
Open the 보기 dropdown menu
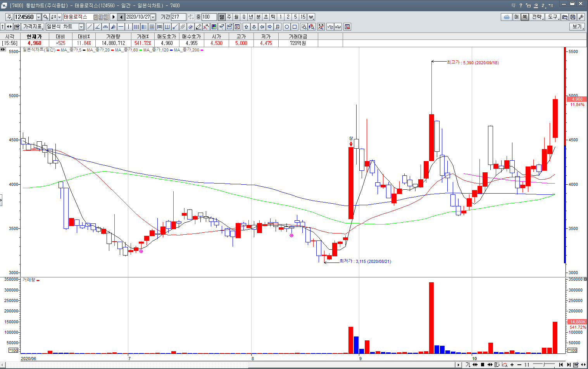tap(578, 27)
